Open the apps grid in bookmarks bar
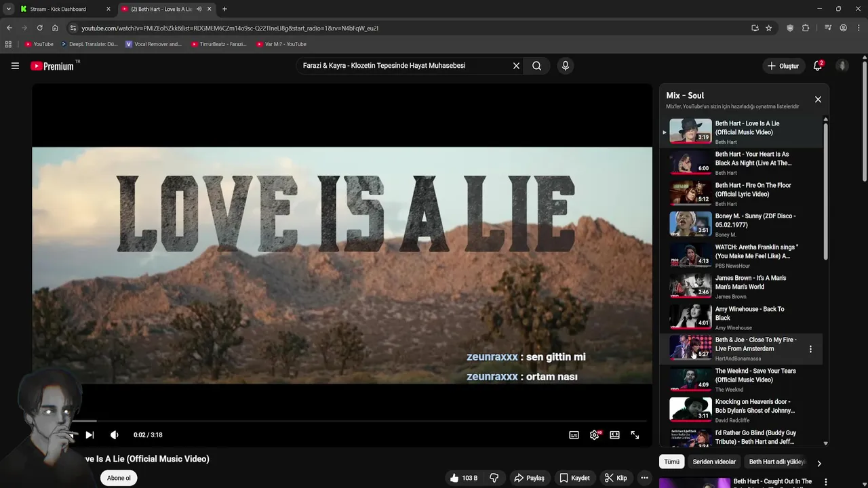 click(8, 44)
